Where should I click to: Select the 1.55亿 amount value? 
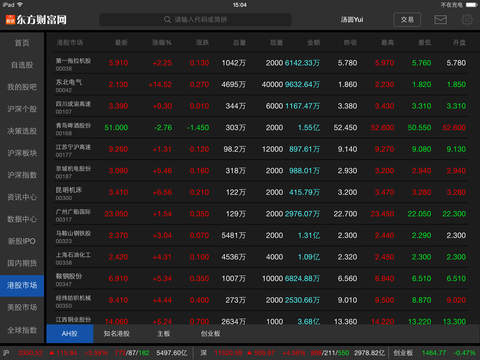pyautogui.click(x=309, y=128)
